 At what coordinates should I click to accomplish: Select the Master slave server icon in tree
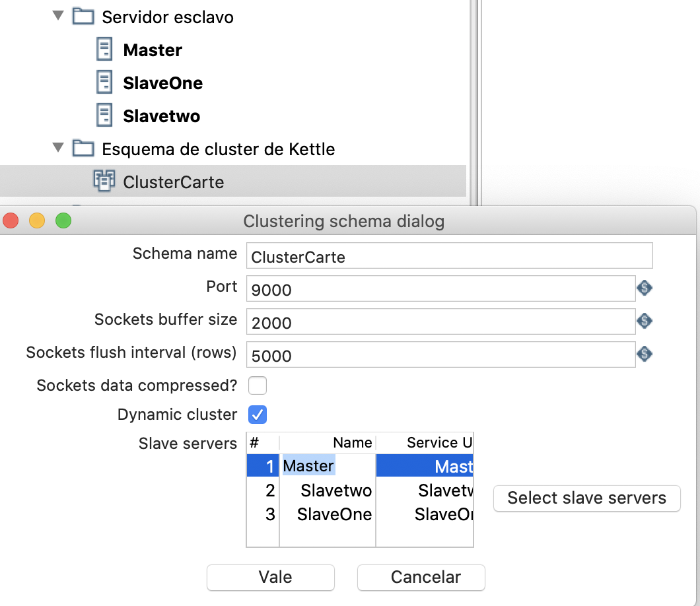(104, 50)
